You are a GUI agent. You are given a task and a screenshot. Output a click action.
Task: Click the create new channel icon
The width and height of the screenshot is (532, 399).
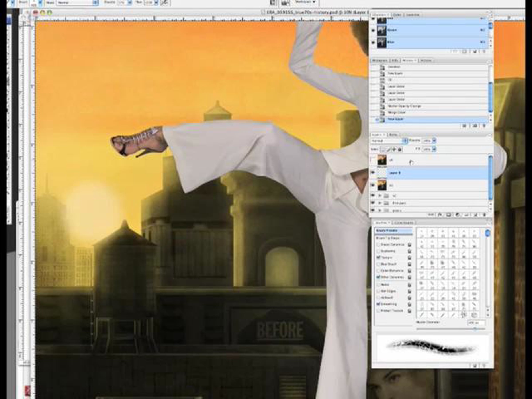coord(475,51)
